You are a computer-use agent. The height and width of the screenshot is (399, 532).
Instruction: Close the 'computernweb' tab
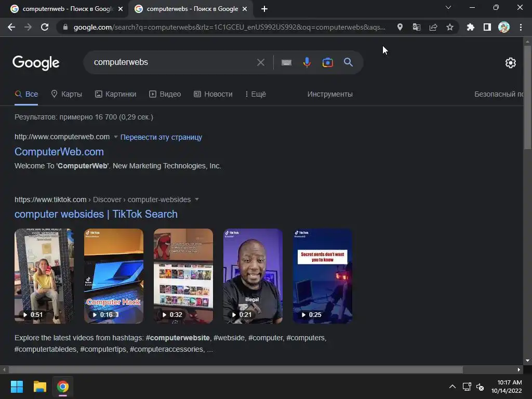121,9
